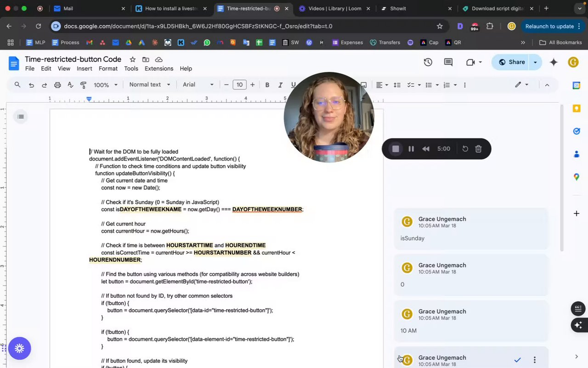Open the Normal text style dropdown
The image size is (588, 368).
[x=150, y=85]
